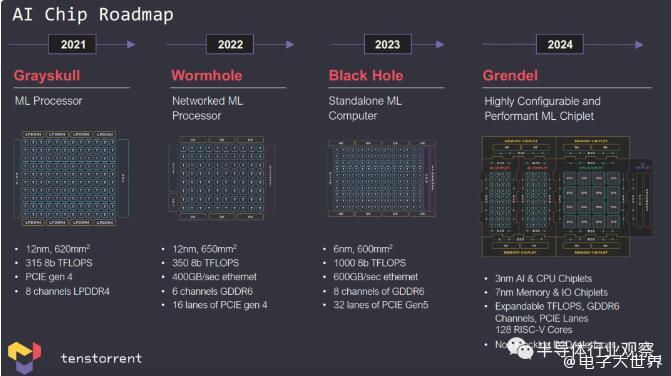Select the 2022 year marker

[230, 44]
